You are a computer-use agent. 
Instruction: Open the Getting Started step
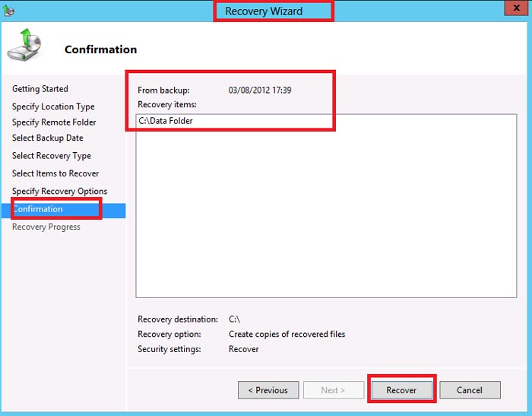point(40,89)
